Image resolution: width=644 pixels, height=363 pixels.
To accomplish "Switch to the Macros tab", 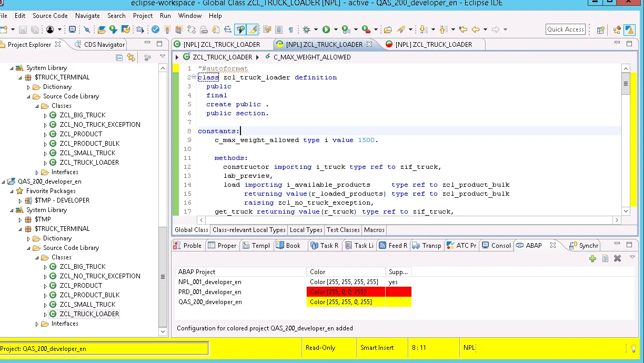I will [374, 230].
